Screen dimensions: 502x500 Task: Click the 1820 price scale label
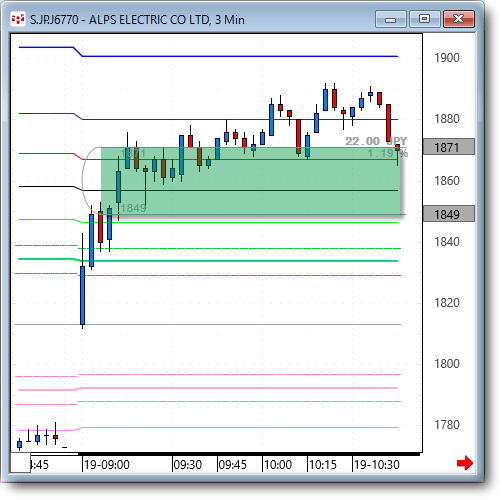[447, 303]
